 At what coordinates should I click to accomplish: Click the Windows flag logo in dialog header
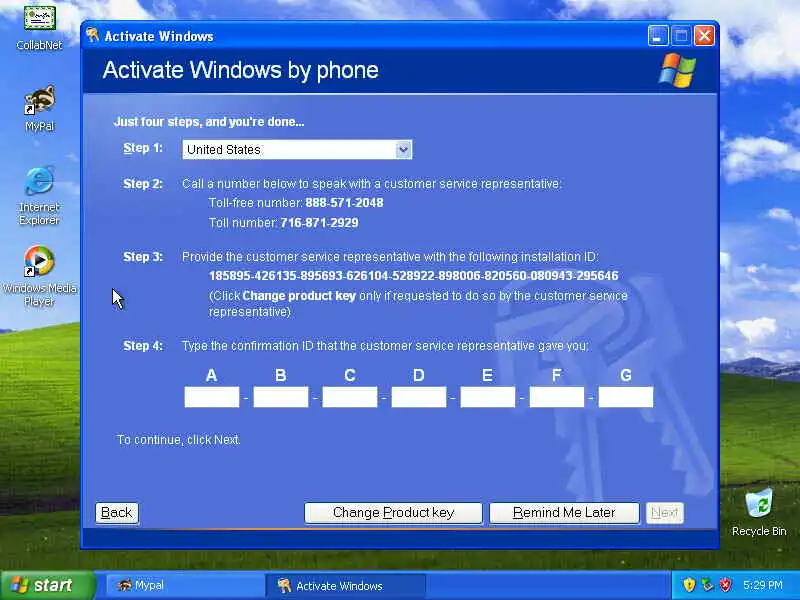[x=677, y=70]
